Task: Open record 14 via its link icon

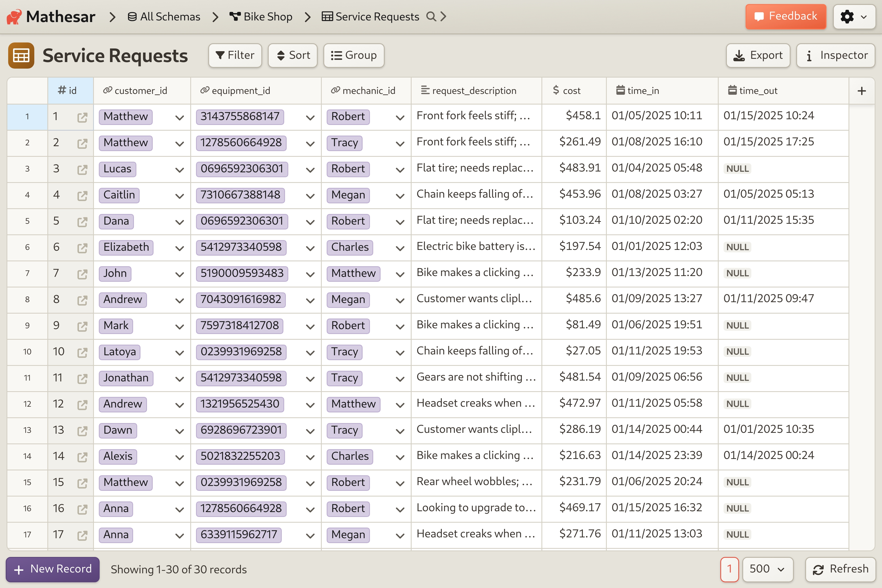Action: pyautogui.click(x=82, y=457)
